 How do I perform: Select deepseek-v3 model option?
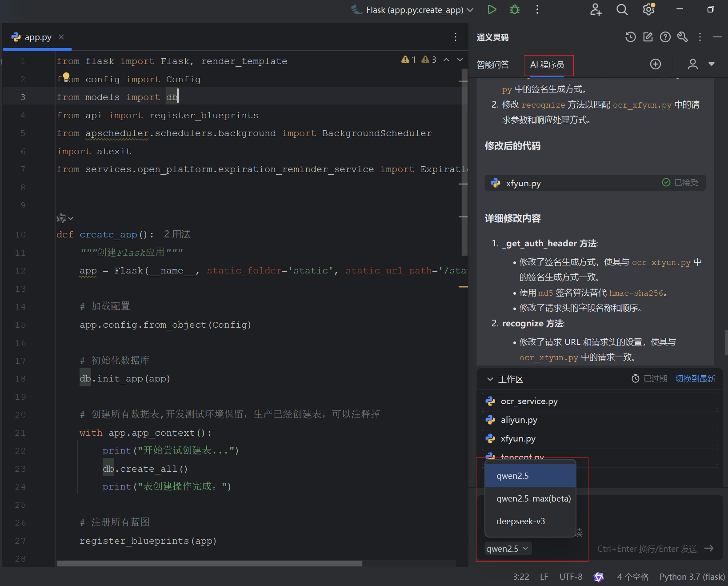[521, 521]
